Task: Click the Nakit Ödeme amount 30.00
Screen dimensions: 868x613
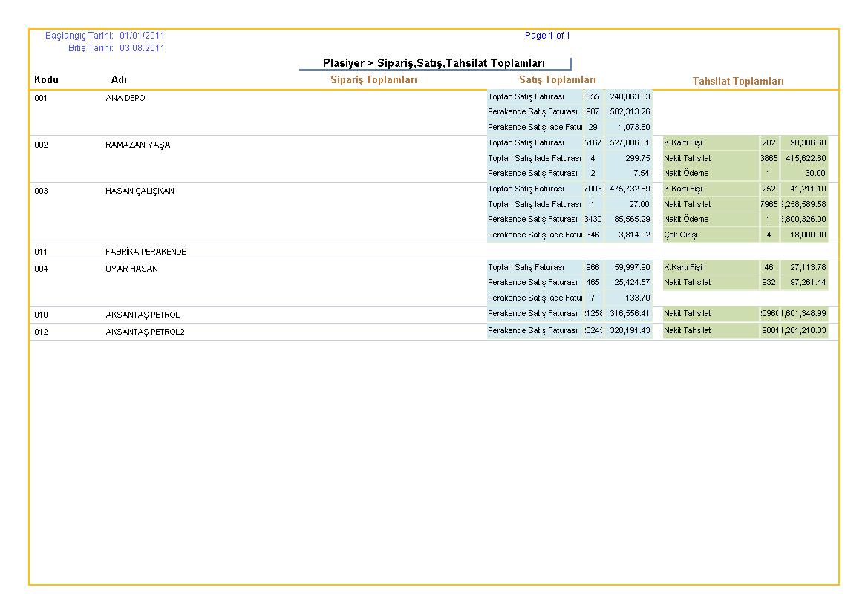Action: coord(815,173)
